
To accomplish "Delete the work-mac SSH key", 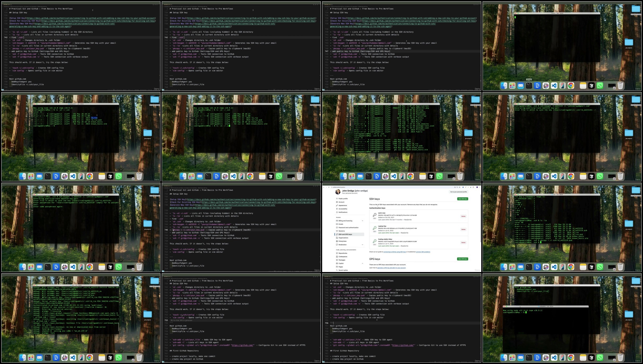I will [x=463, y=216].
